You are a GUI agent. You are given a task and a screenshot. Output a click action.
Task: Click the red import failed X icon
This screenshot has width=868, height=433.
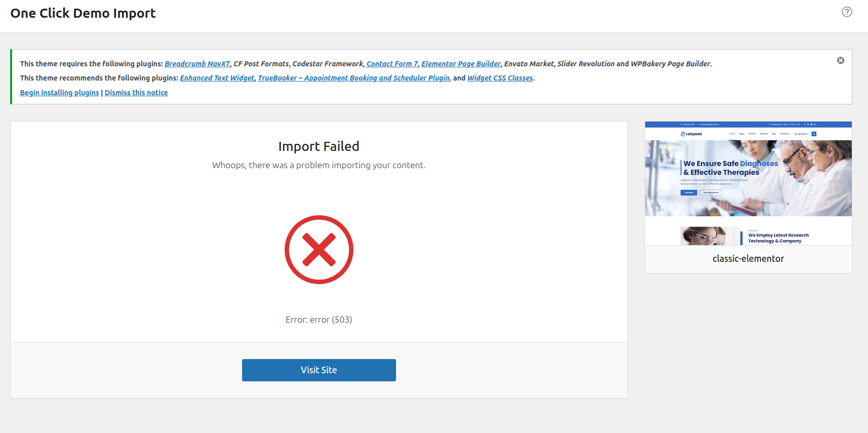(319, 250)
